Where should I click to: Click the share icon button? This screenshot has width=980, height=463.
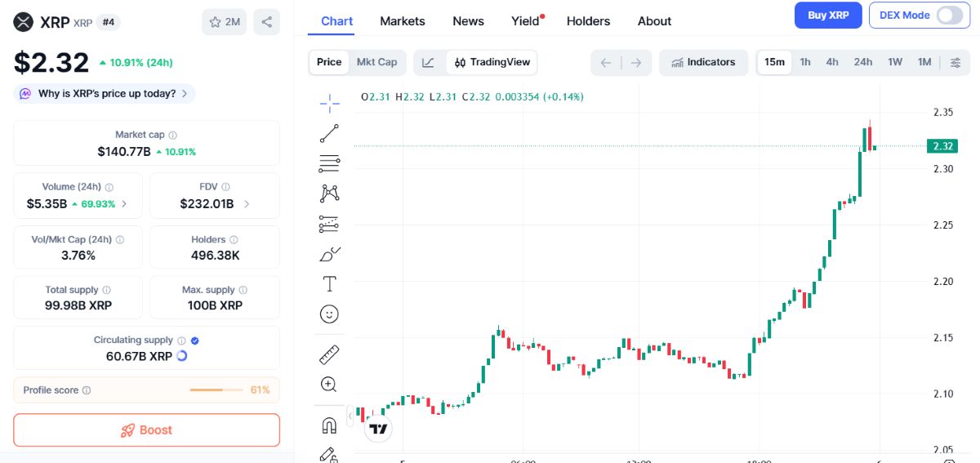(267, 22)
